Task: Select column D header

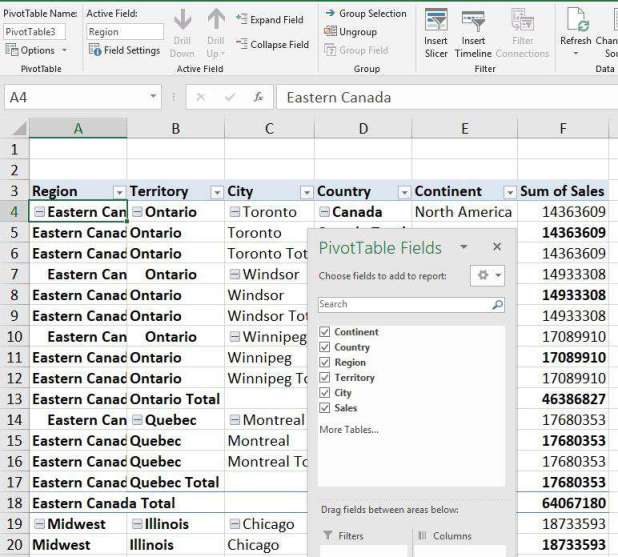Action: click(363, 129)
